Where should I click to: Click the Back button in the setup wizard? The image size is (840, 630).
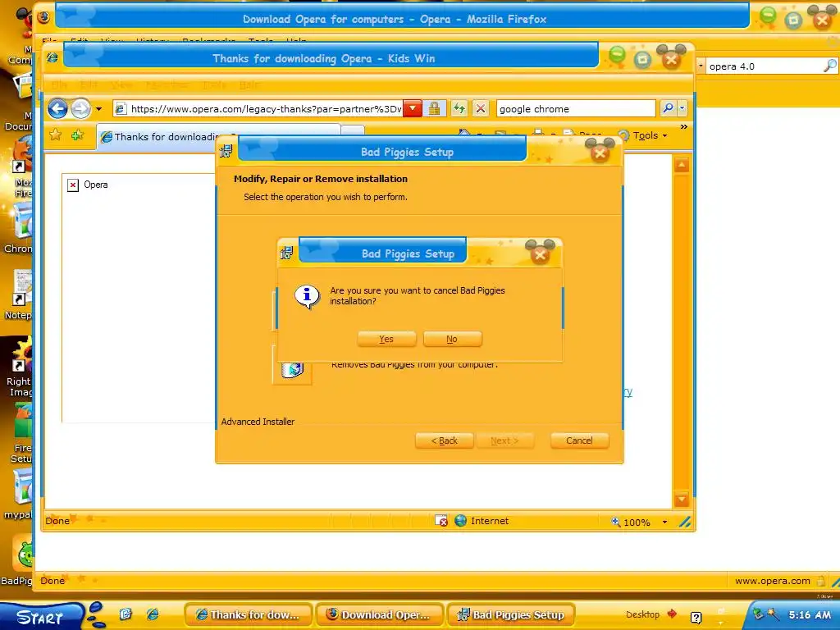[x=444, y=441]
